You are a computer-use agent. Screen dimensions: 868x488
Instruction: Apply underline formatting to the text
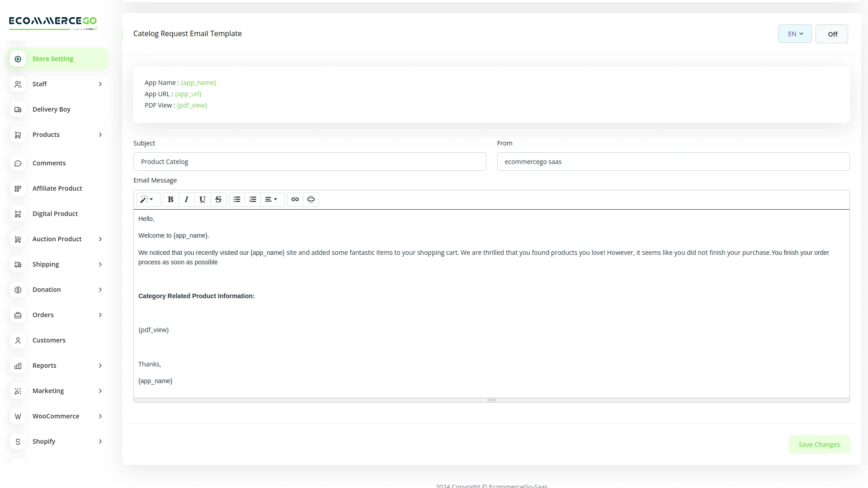tap(202, 199)
